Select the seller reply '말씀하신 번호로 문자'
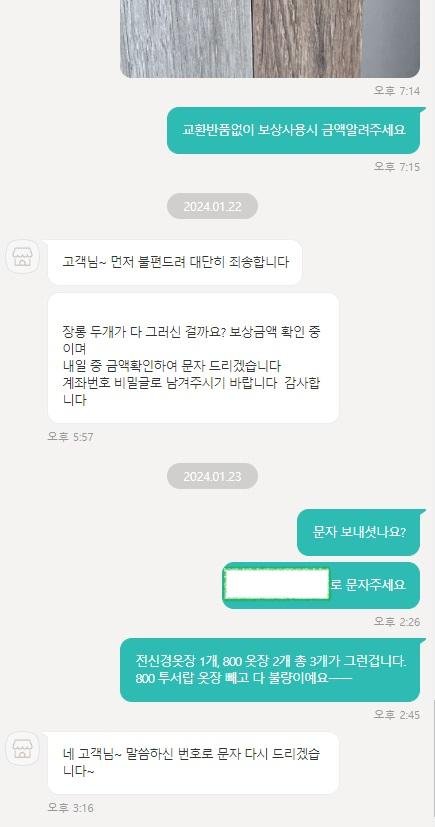Image resolution: width=435 pixels, height=827 pixels. tap(194, 763)
